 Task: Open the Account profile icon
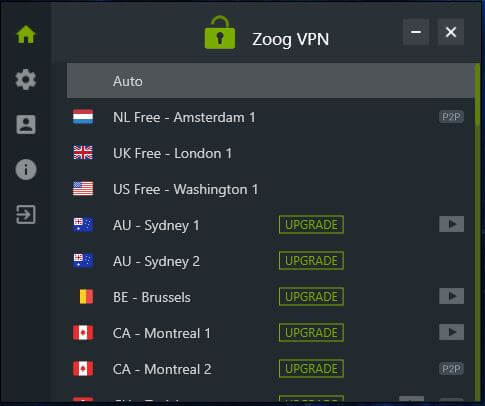26,124
